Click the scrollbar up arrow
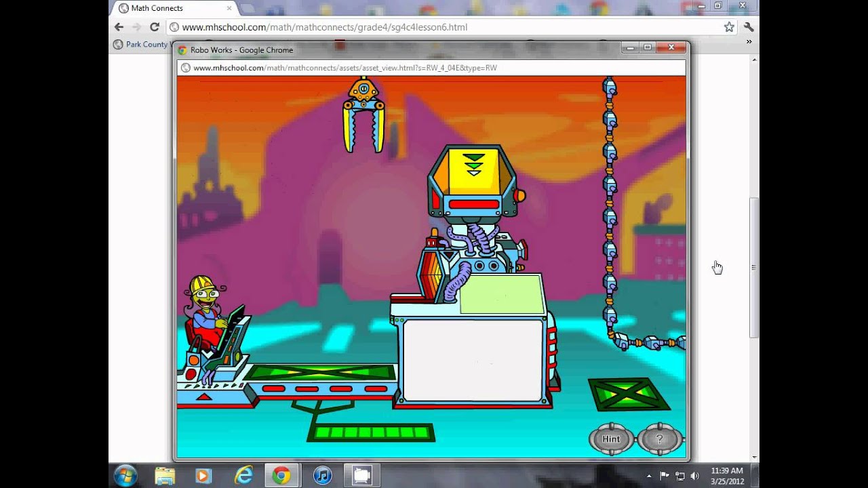The image size is (868, 488). [x=754, y=60]
